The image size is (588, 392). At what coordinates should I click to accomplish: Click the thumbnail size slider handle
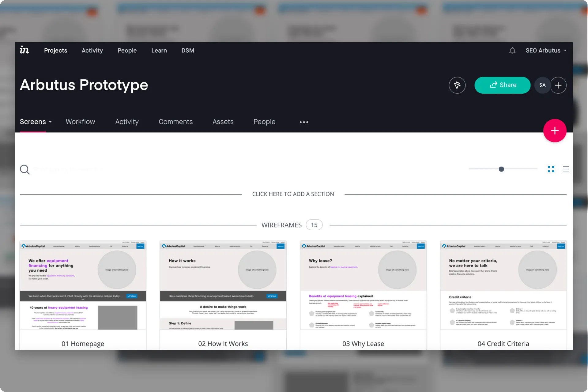pos(501,169)
